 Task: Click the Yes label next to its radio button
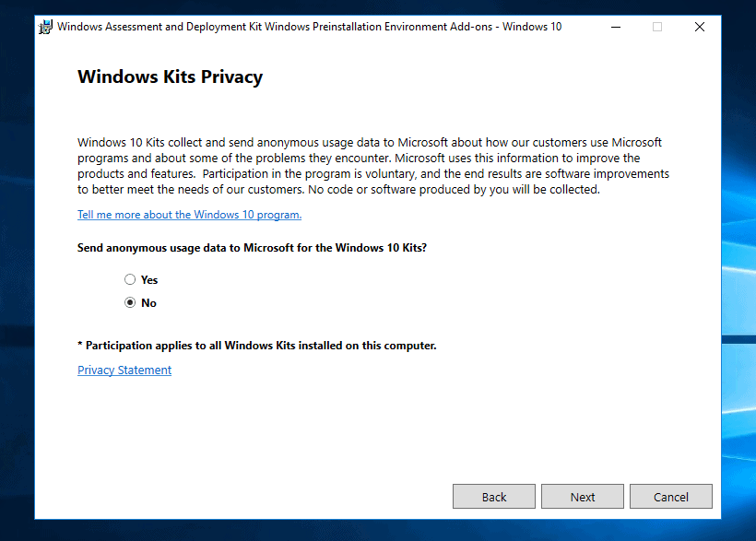[149, 279]
